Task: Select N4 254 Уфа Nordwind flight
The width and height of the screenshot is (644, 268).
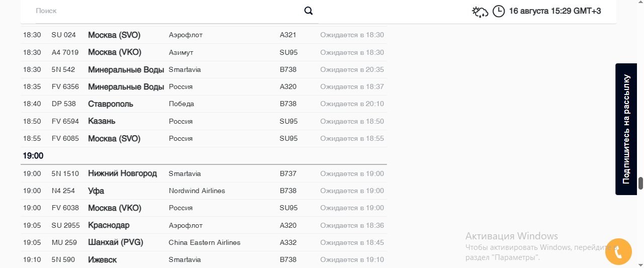Action: (x=204, y=191)
